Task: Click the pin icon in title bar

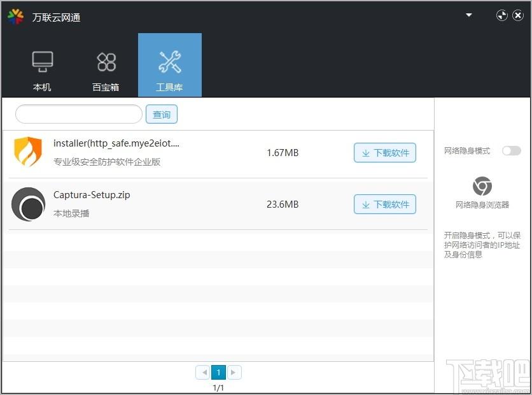Action: pos(502,15)
